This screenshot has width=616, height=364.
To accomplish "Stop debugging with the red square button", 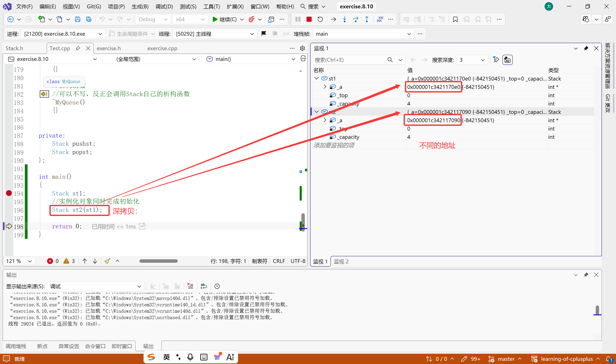I will (x=309, y=19).
